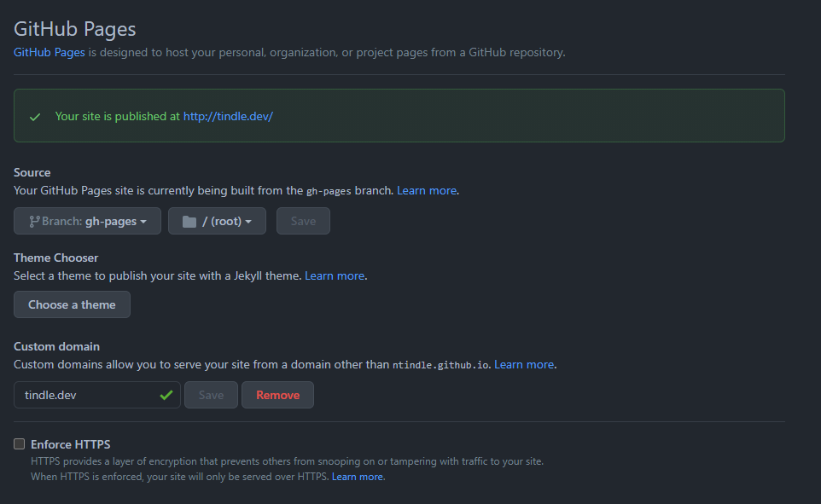Focus the tindle.dev custom domain field
Screen dimensions: 821x504
point(97,395)
